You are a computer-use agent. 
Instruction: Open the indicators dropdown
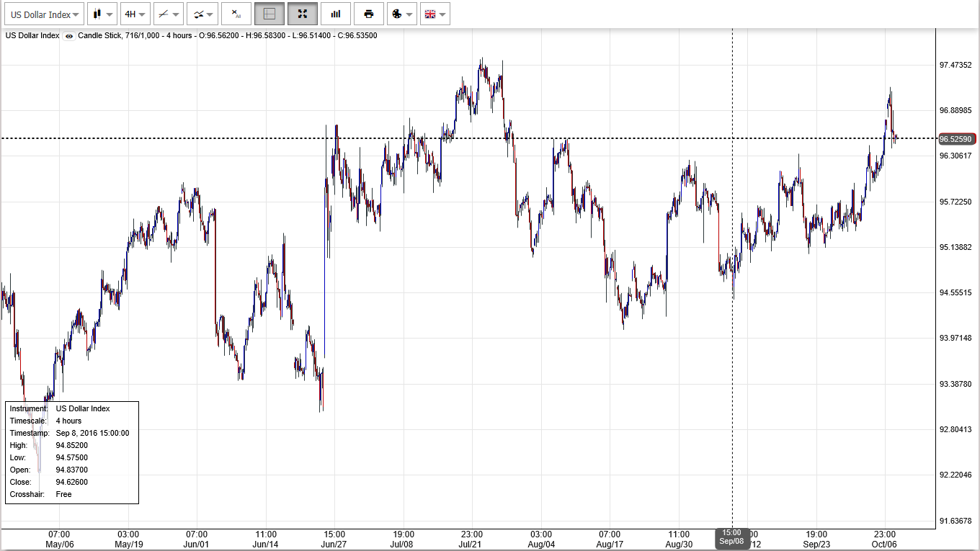[x=202, y=14]
